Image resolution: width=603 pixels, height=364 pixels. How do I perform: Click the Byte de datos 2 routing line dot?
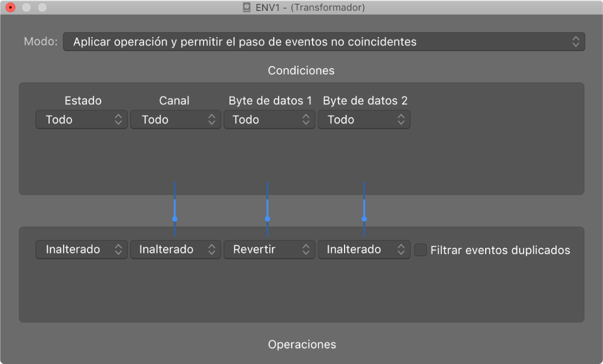coord(364,219)
